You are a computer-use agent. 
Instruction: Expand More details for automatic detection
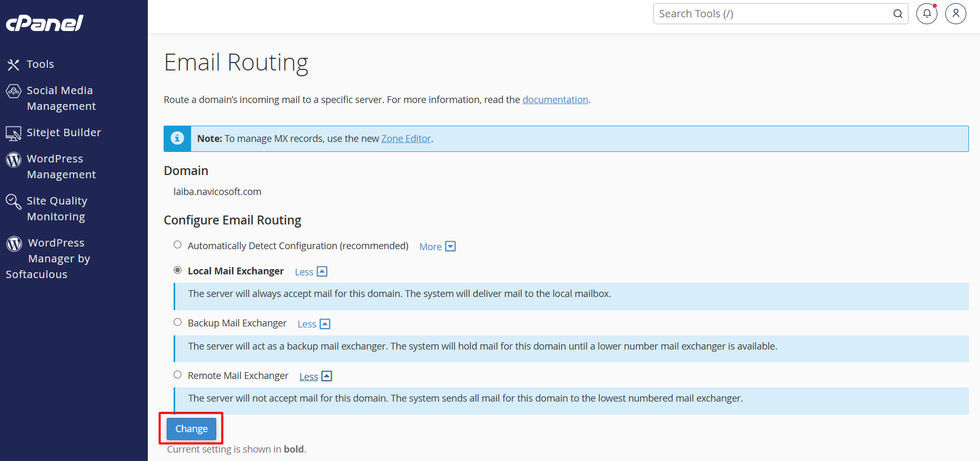[x=437, y=247]
